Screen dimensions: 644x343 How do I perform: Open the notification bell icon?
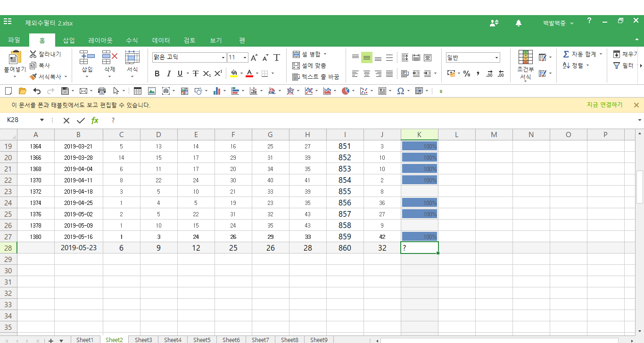(519, 23)
